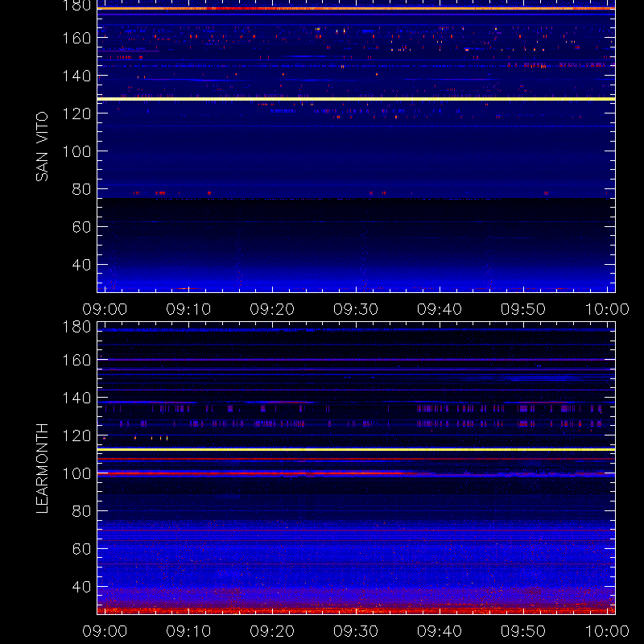
Task: Select the 160 label on the San Vito axis
Action: [76, 38]
